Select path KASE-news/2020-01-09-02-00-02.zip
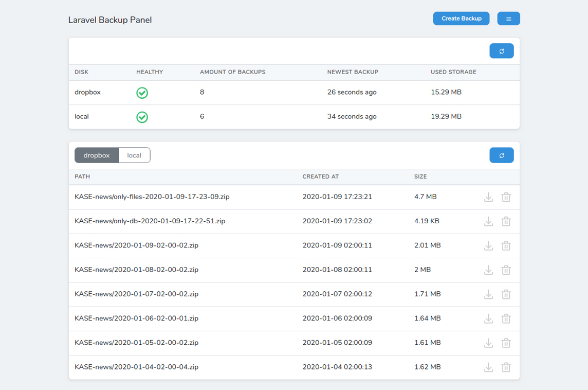Screen dimensions: 588x390 (137, 245)
